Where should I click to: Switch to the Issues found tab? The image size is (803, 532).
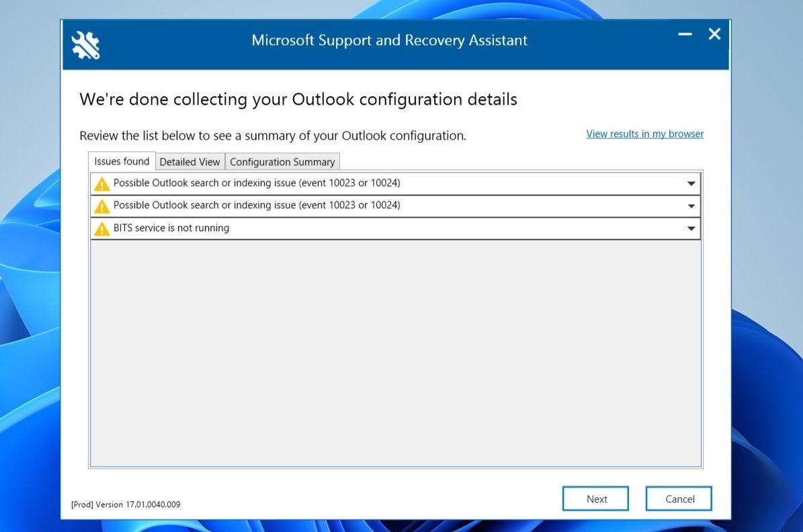coord(122,161)
